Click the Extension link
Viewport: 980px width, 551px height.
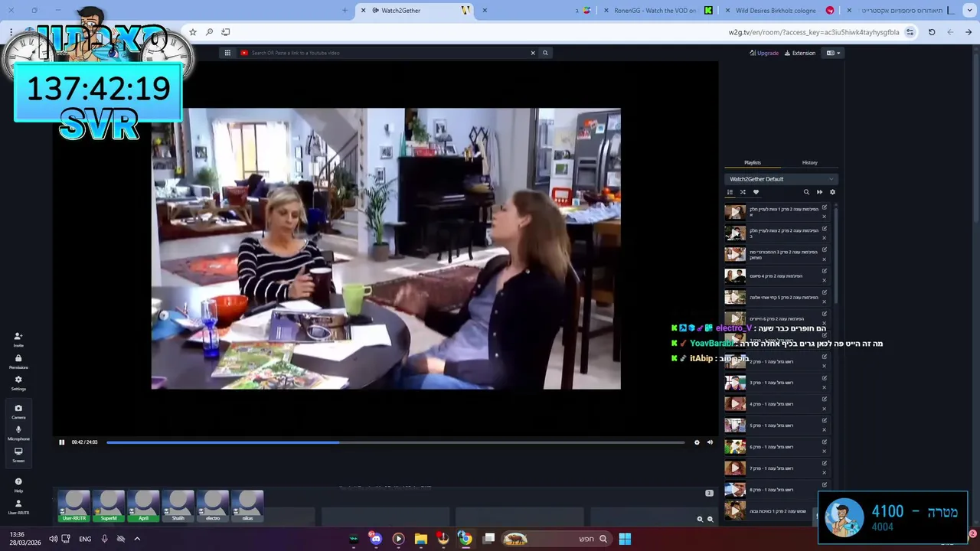pos(800,53)
